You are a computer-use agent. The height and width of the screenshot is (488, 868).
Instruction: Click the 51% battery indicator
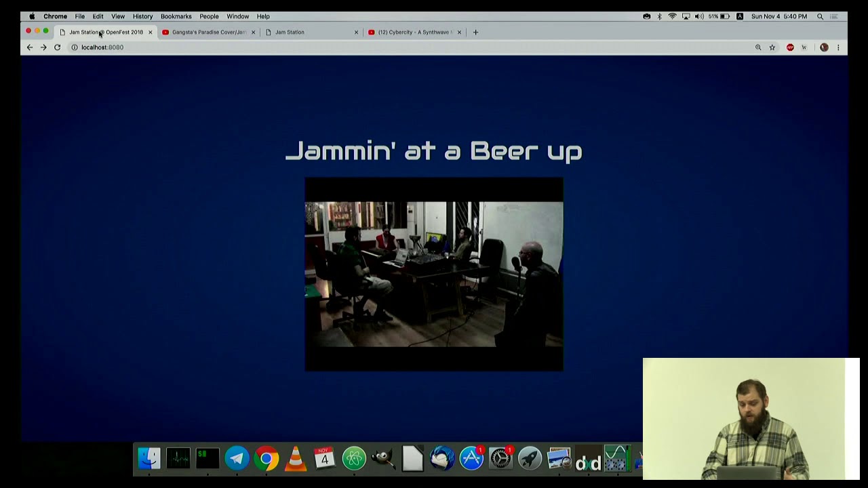[x=719, y=16]
